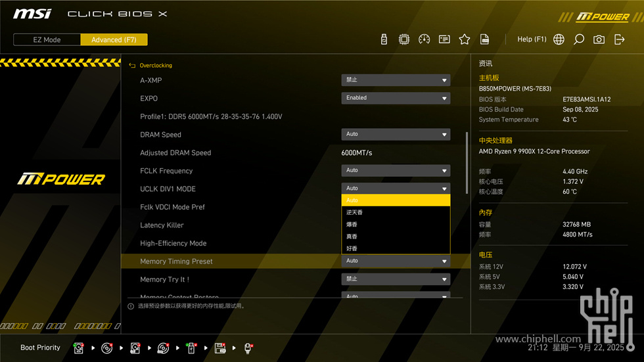Open the speedometer performance gauge icon

coord(424,39)
